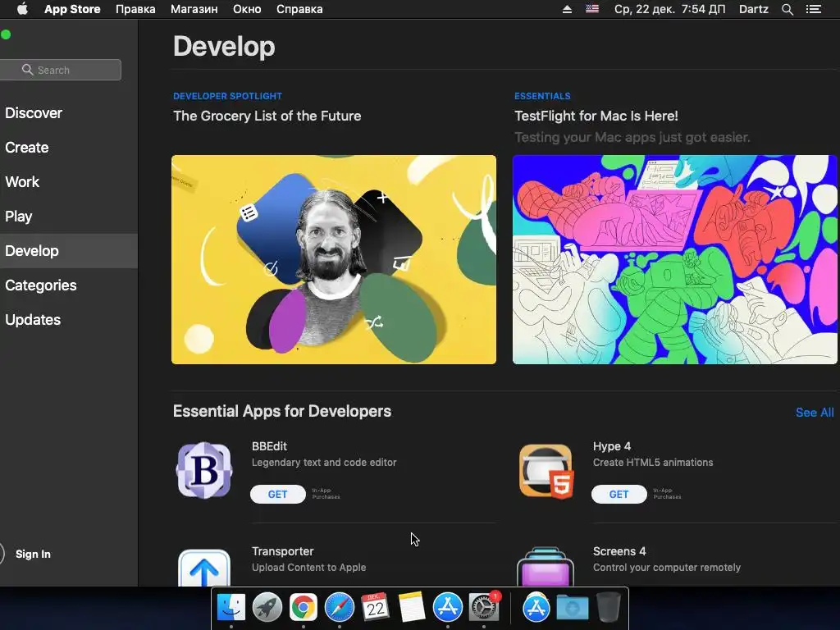840x630 pixels.
Task: Open Spotlight search in menu bar
Action: (x=787, y=9)
